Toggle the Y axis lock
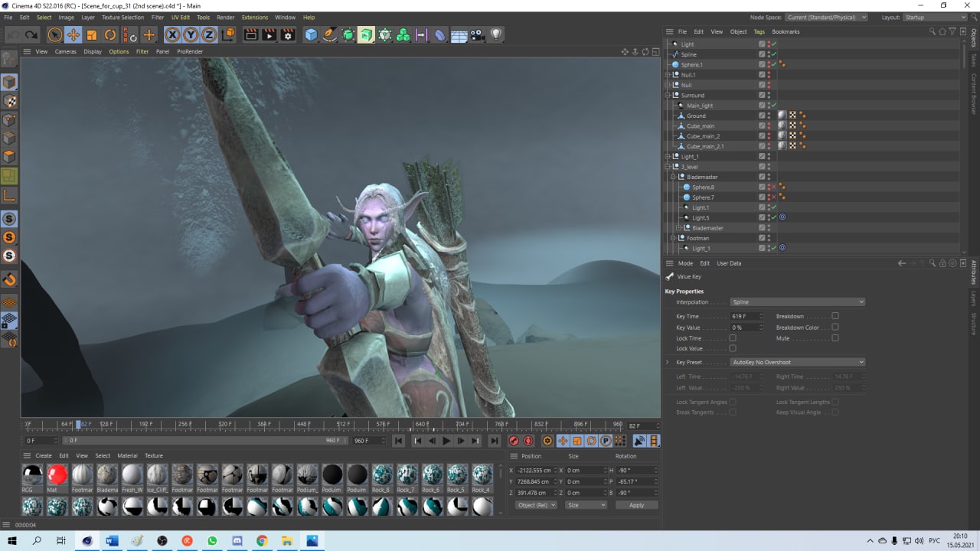Image resolution: width=980 pixels, height=551 pixels. pyautogui.click(x=191, y=34)
